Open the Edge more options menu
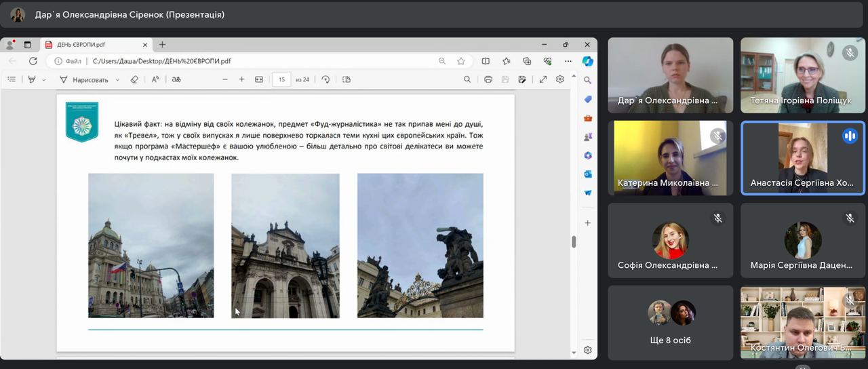 pos(568,61)
